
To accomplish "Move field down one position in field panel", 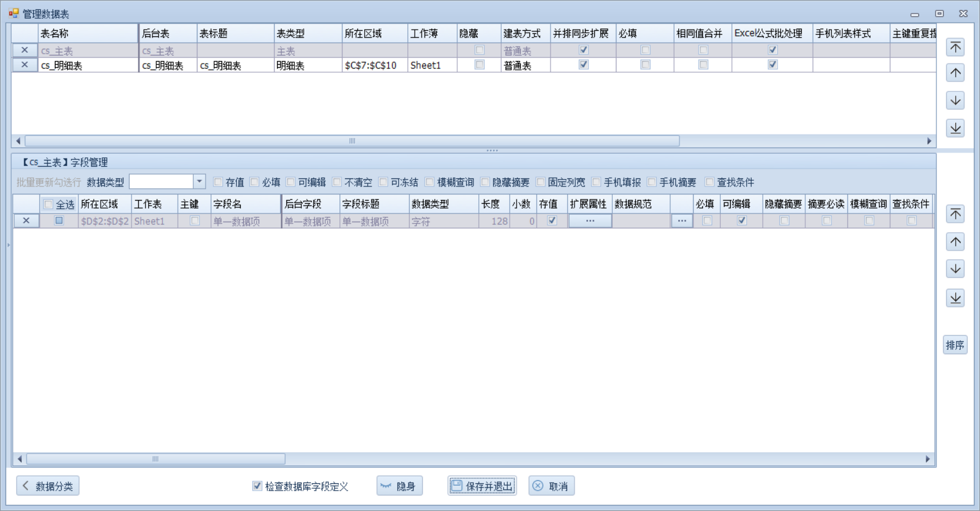I will tap(955, 269).
